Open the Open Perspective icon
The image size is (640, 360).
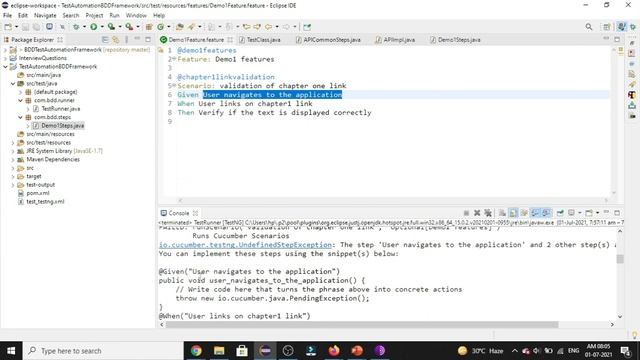pyautogui.click(x=607, y=27)
